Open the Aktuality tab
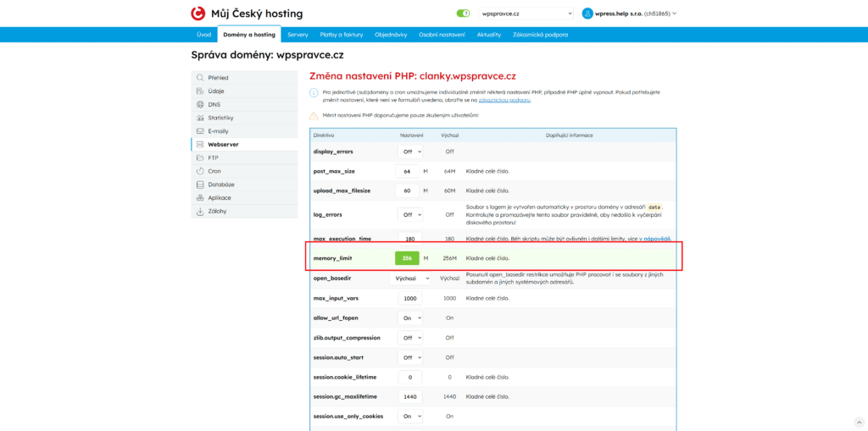This screenshot has width=868, height=431. (489, 35)
